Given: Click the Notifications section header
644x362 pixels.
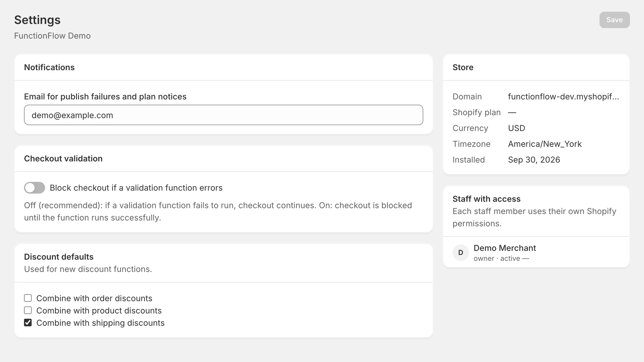Looking at the screenshot, I should click(49, 67).
